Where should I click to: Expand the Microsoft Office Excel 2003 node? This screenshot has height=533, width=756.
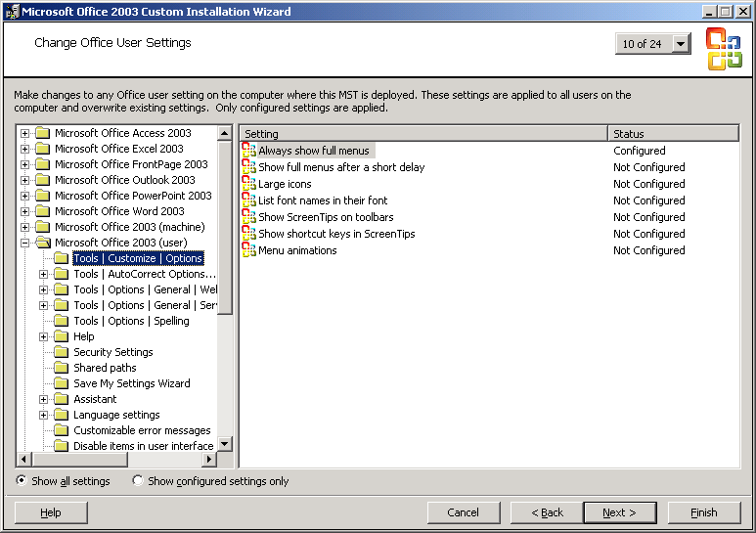(x=25, y=149)
